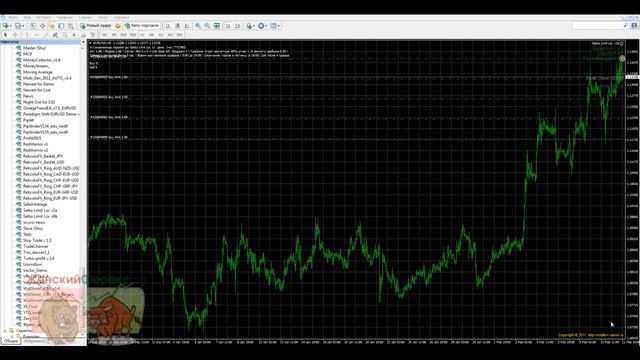Open the Вставка menu

click(43, 18)
